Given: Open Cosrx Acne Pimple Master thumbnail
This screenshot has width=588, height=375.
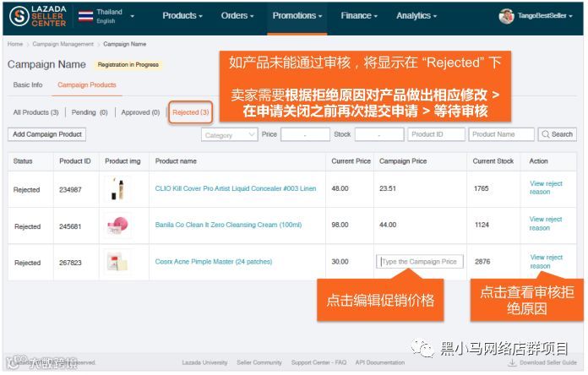Looking at the screenshot, I should tap(117, 262).
